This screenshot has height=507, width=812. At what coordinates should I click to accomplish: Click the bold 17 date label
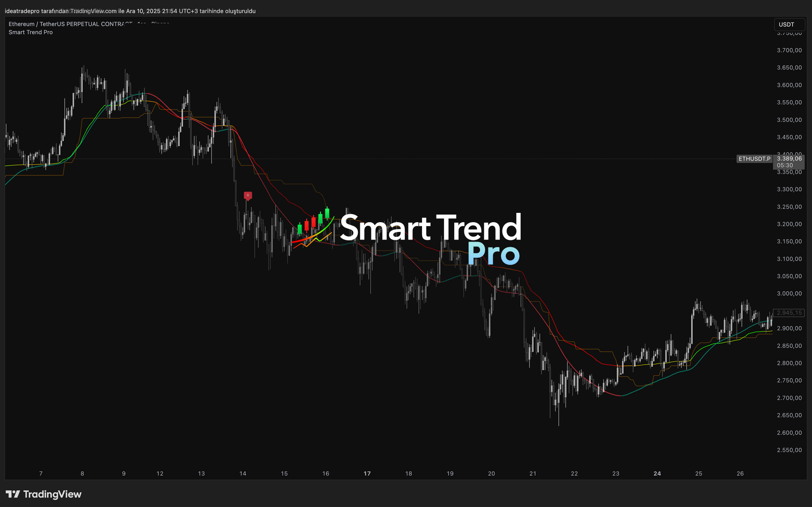coord(367,474)
